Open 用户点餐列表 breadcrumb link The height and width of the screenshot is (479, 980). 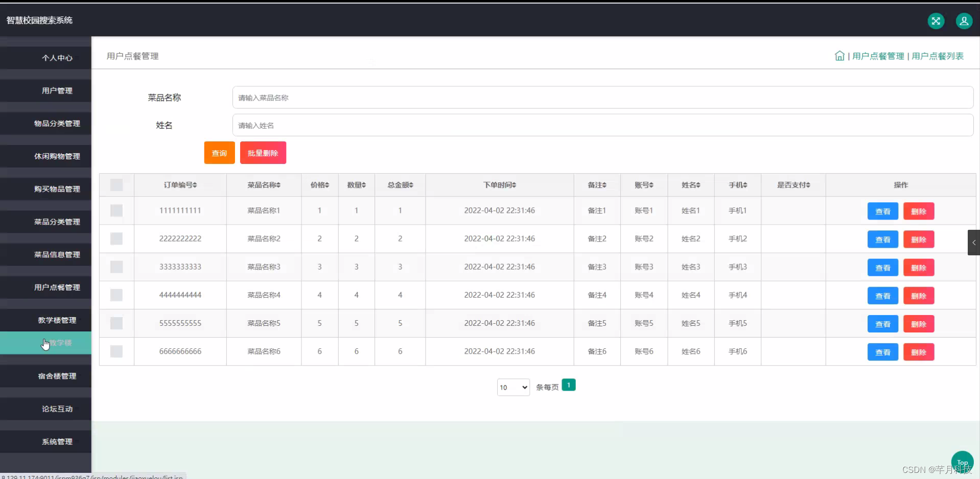pos(938,56)
